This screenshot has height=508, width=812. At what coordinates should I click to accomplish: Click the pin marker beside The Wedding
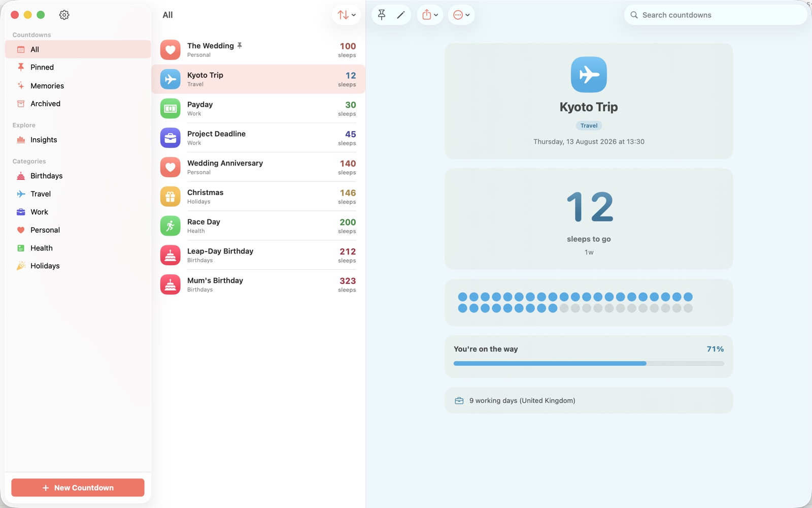pyautogui.click(x=240, y=45)
